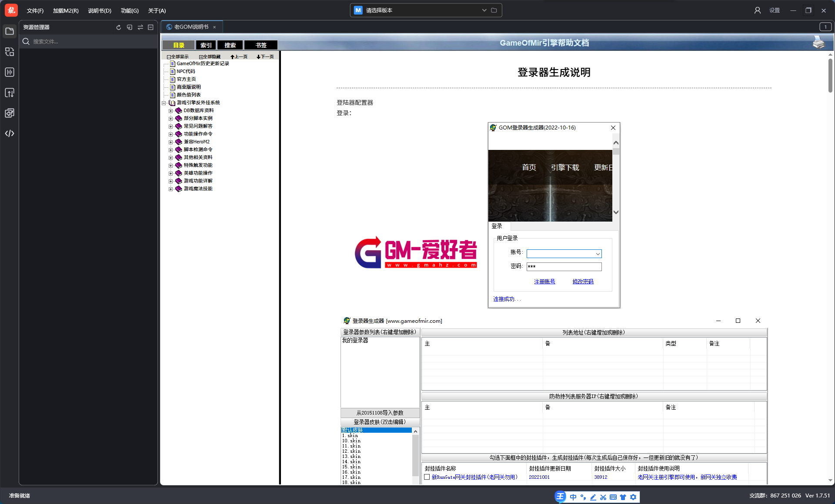Image resolution: width=835 pixels, height=504 pixels.
Task: Collapse the 游戏引擎反外挂系统 tree node
Action: point(164,103)
